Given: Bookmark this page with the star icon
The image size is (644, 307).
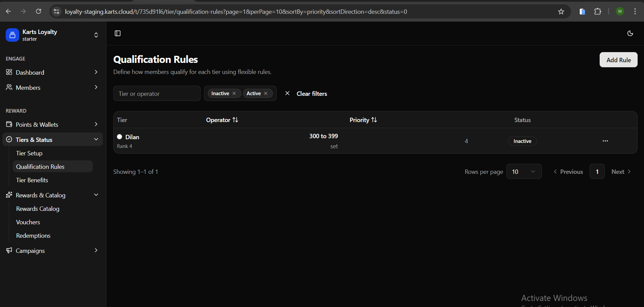Looking at the screenshot, I should tap(561, 12).
